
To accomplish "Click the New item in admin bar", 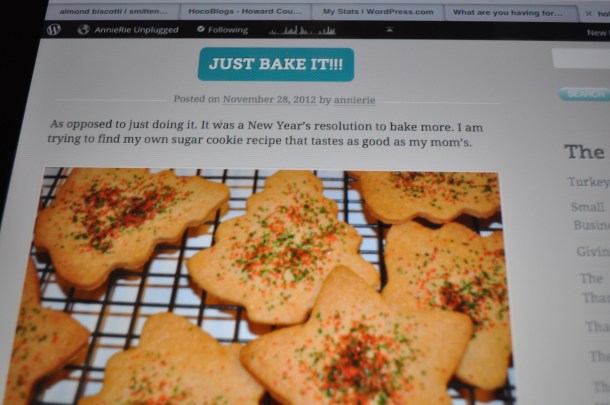I will pyautogui.click(x=597, y=33).
